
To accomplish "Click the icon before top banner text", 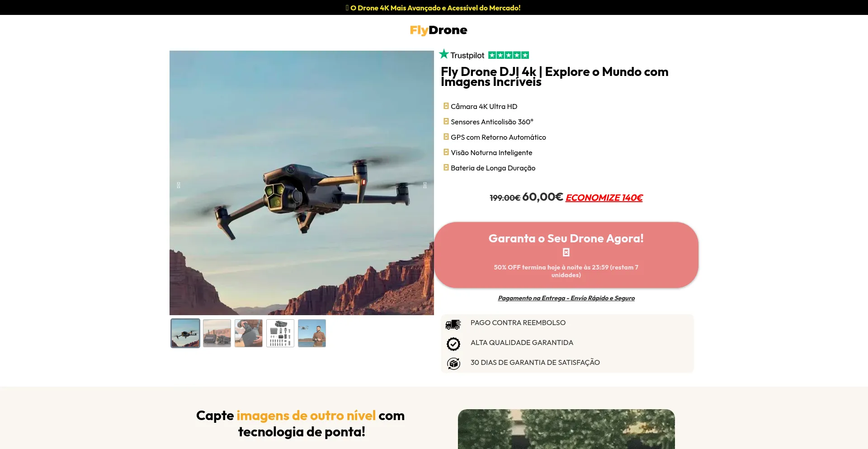I will [347, 8].
